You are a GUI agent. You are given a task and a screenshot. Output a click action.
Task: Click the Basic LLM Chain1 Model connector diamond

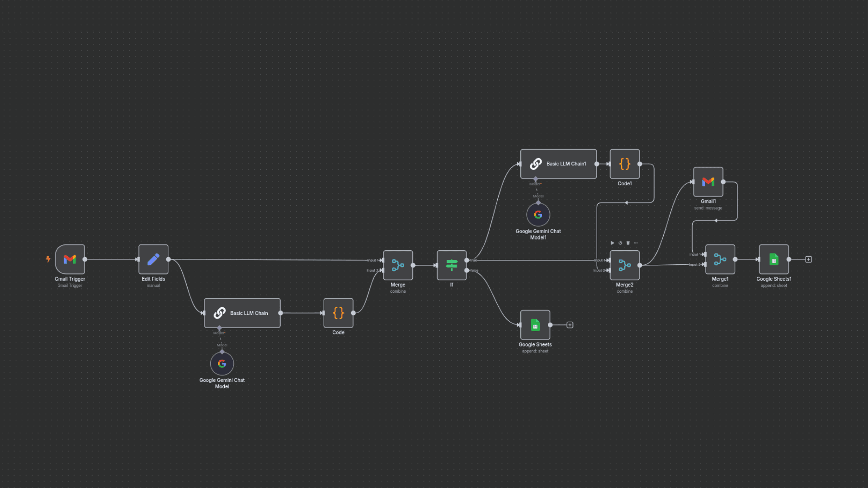(536, 179)
